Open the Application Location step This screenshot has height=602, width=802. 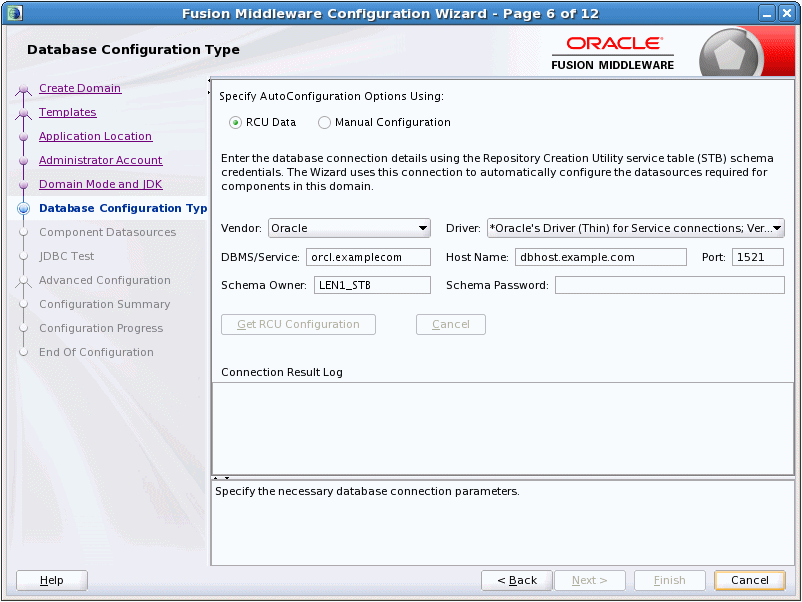point(96,136)
